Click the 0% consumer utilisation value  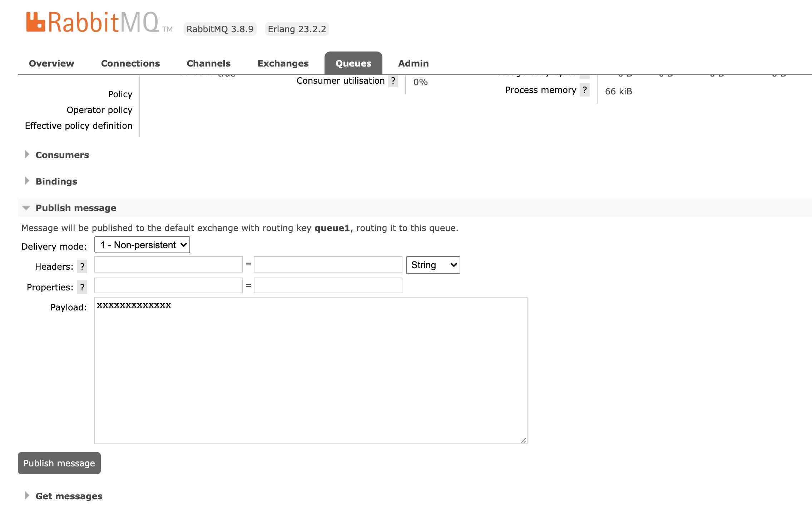421,82
